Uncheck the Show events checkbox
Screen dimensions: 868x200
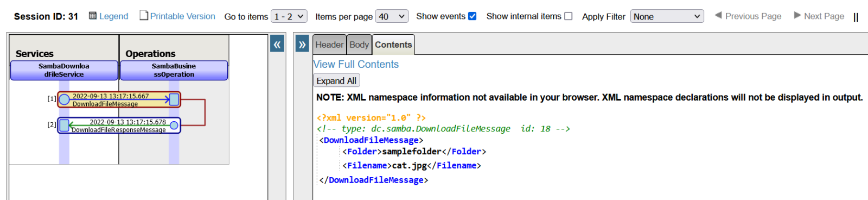pos(473,16)
